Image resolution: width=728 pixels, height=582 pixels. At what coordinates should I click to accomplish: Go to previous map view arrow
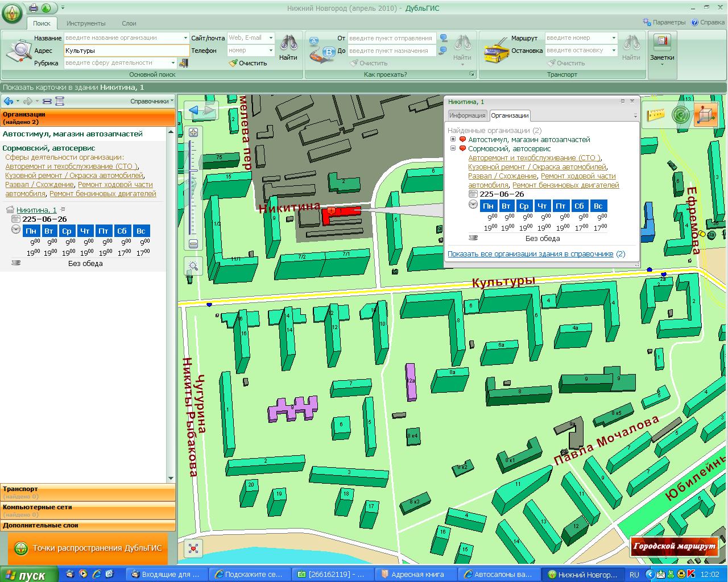[x=195, y=110]
